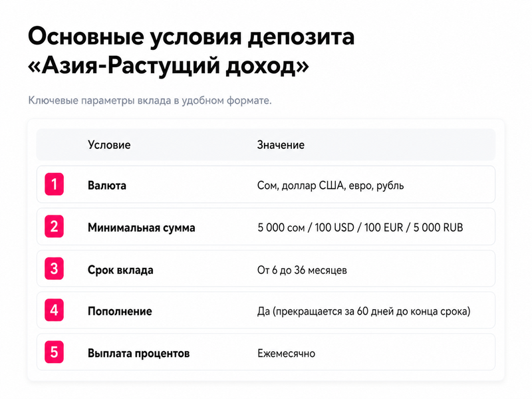Click the «Азия-Растущий доход» title line
The width and height of the screenshot is (532, 399).
click(x=168, y=65)
